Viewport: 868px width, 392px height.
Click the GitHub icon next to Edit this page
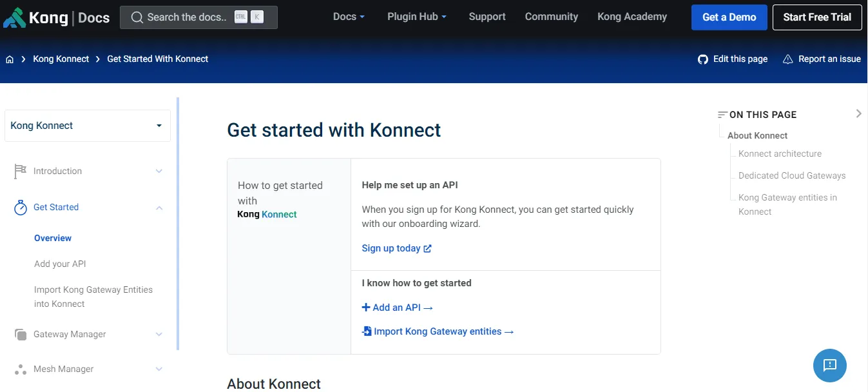click(703, 59)
